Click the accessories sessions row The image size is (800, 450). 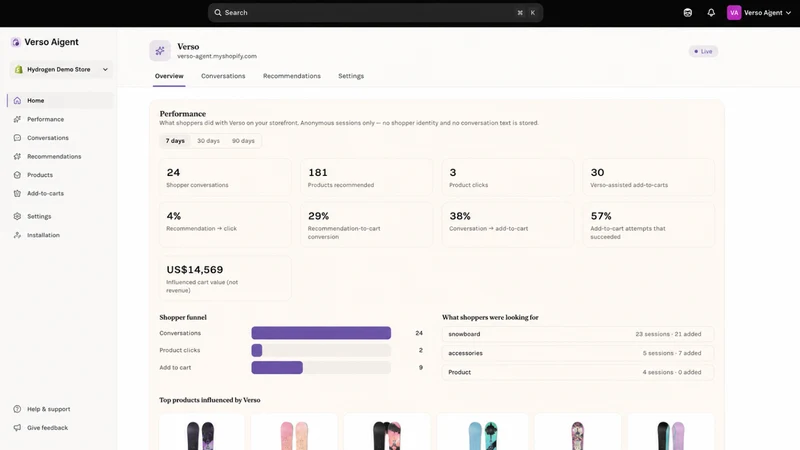tap(578, 353)
